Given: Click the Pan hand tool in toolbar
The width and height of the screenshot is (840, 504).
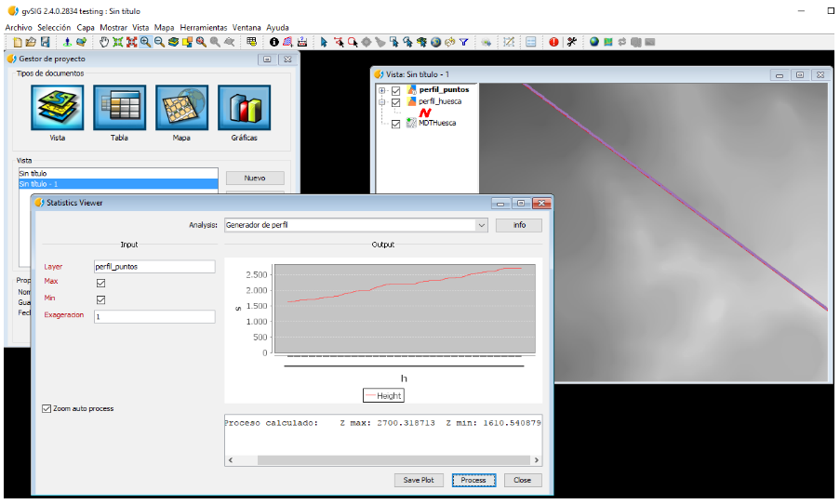Looking at the screenshot, I should [105, 42].
